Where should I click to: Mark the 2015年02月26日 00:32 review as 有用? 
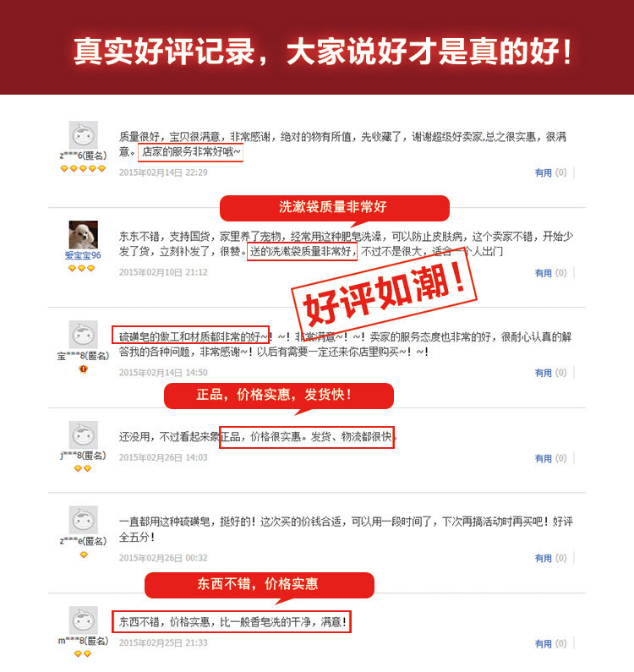[543, 558]
